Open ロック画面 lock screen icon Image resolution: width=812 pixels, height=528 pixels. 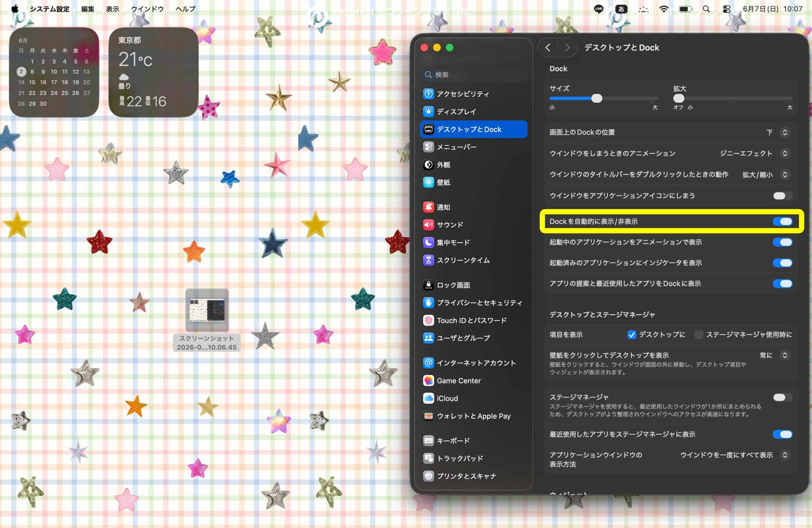click(x=428, y=285)
